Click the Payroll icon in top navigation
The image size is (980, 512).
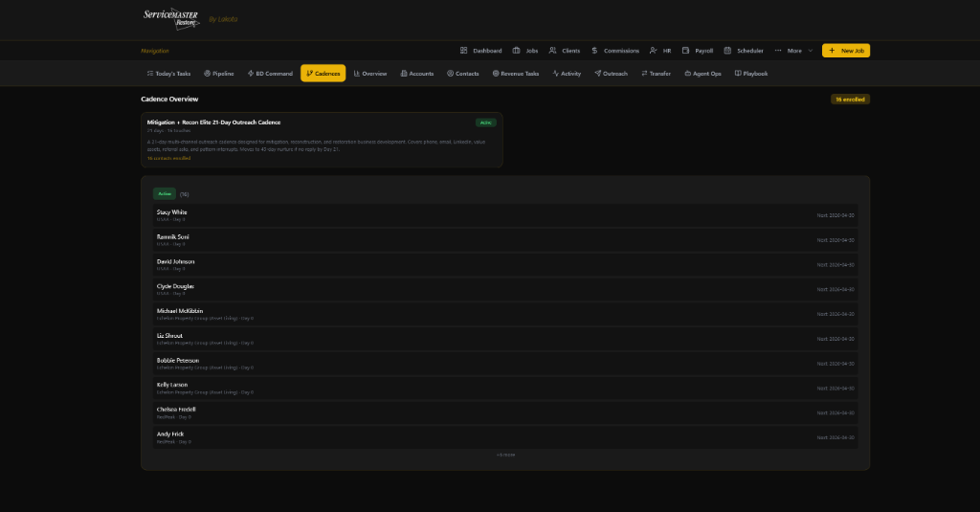(x=685, y=51)
